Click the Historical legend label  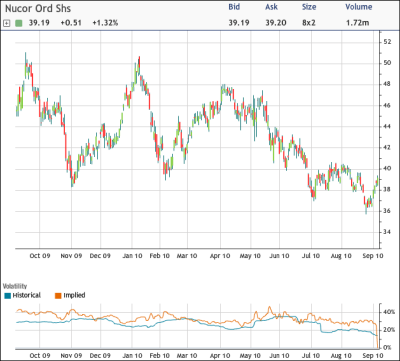pyautogui.click(x=27, y=295)
